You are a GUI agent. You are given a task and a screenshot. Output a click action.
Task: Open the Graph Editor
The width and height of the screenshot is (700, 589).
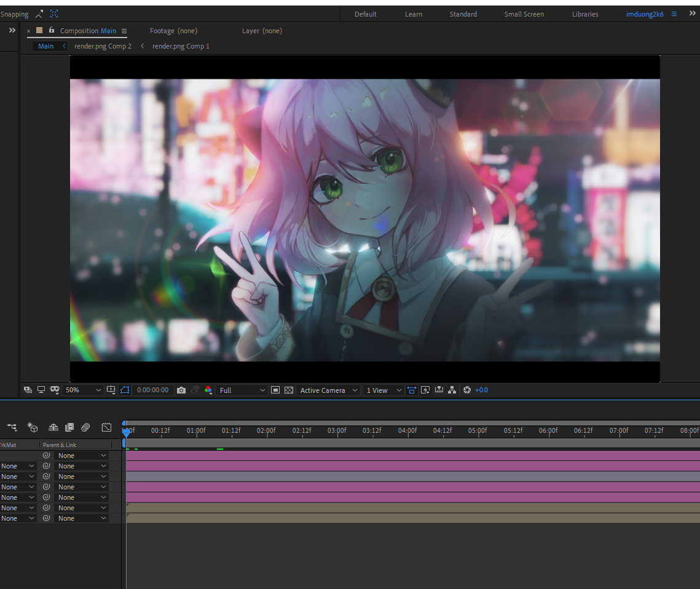coord(106,427)
